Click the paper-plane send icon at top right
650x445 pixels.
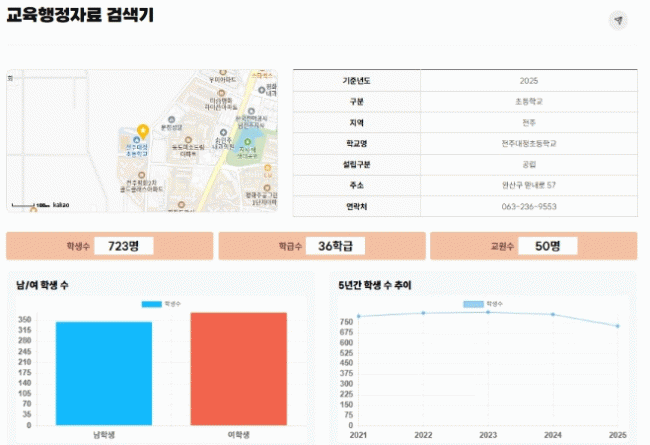tap(618, 21)
